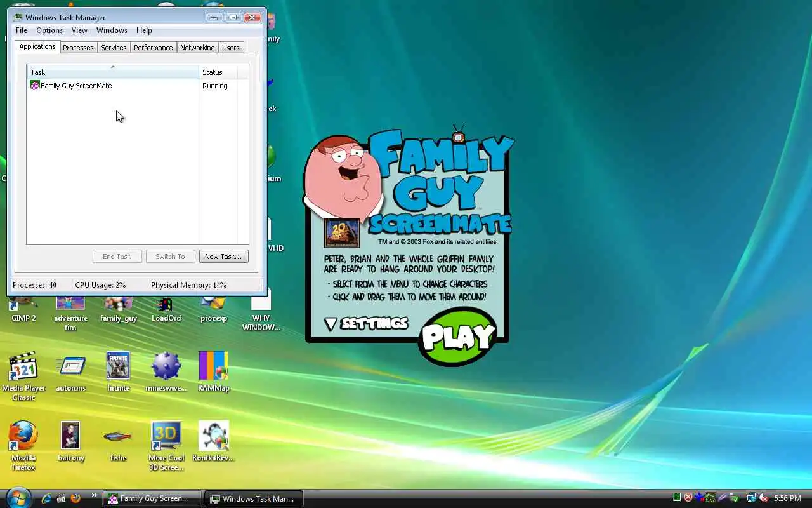The width and height of the screenshot is (812, 508).
Task: Select the RAMMap desktop icon
Action: 214,372
